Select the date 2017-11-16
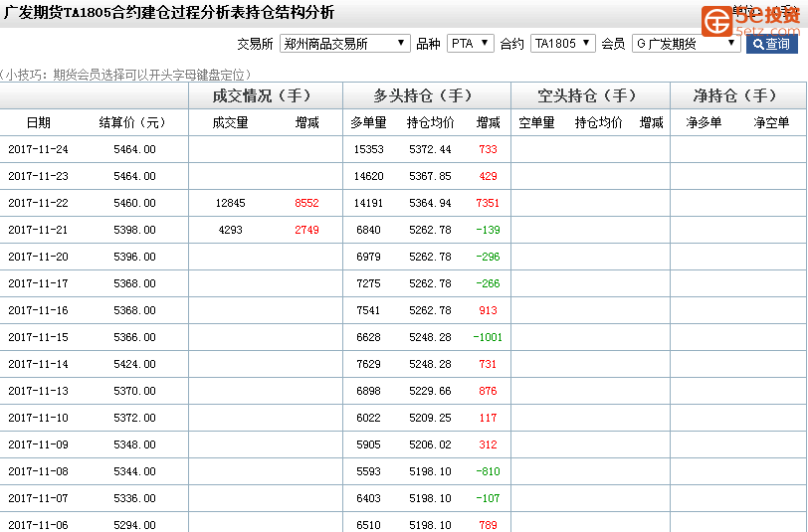The height and width of the screenshot is (532, 808). (38, 310)
